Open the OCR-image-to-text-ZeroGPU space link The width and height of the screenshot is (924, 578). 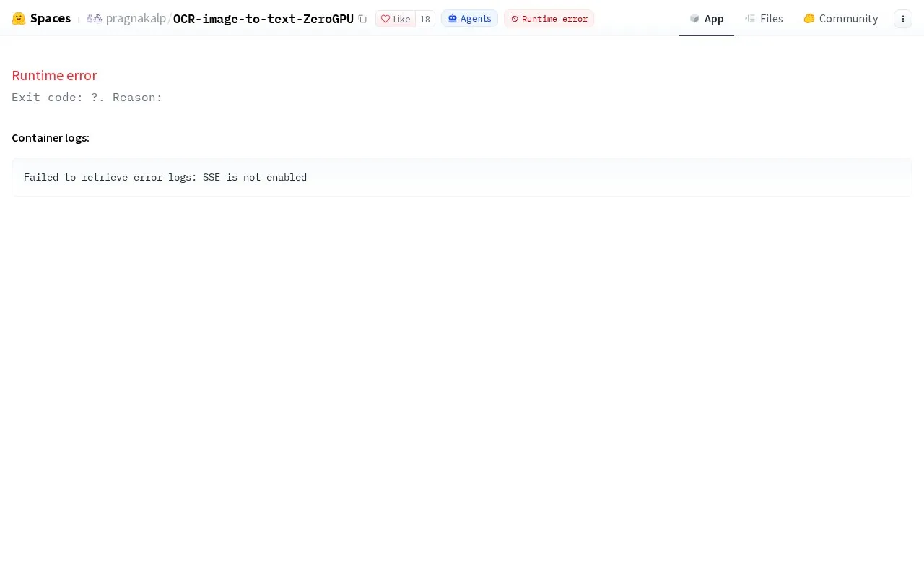coord(263,19)
